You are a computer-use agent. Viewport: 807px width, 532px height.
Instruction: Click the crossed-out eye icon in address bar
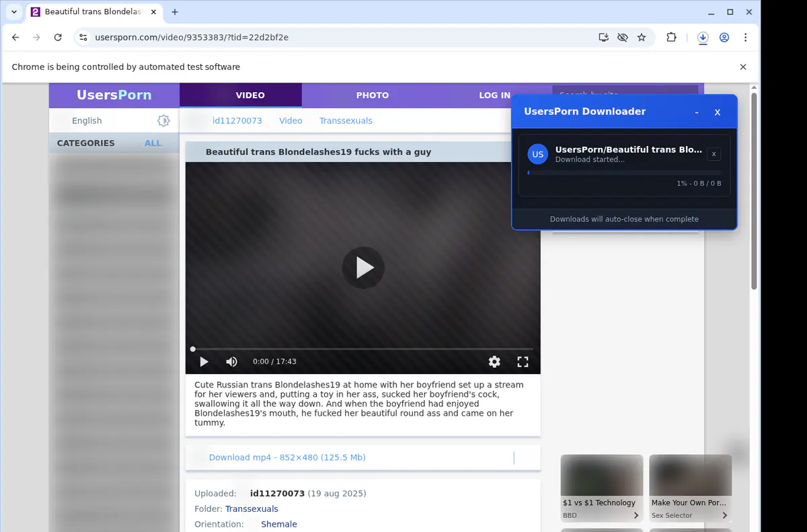pos(623,38)
